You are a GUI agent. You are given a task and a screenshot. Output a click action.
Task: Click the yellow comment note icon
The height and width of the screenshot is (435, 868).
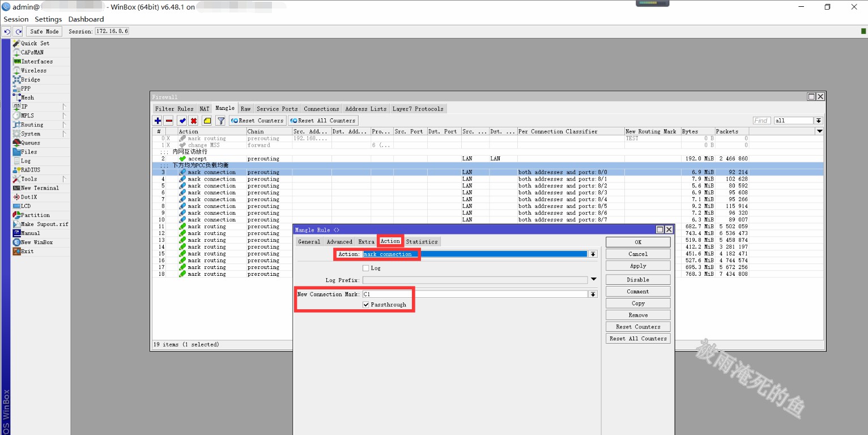(207, 121)
